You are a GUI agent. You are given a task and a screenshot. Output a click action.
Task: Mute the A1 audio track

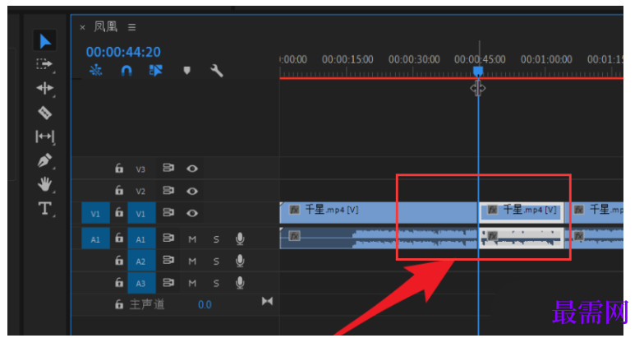click(192, 239)
